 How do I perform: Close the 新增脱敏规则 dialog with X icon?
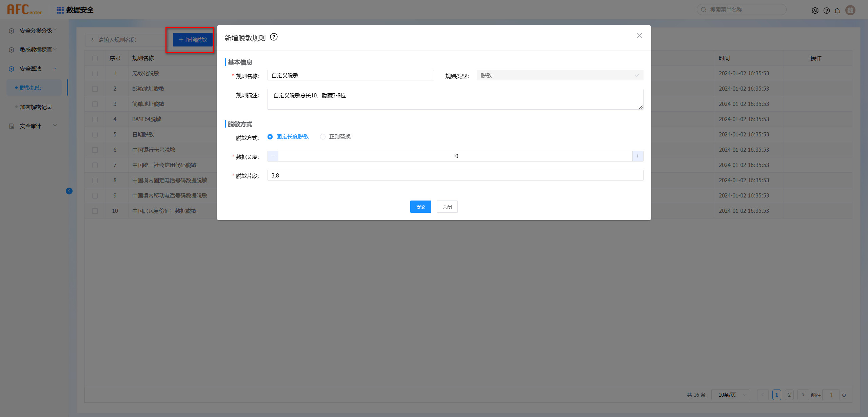point(639,36)
